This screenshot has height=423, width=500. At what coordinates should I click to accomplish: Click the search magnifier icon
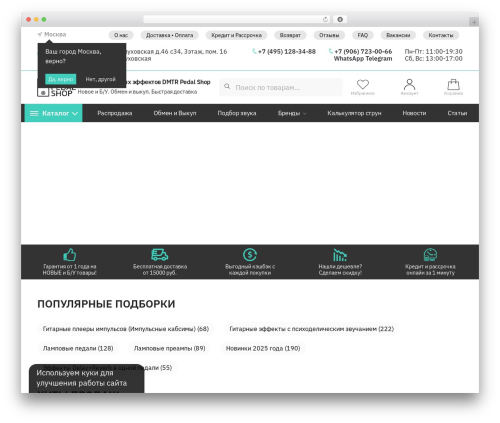click(x=227, y=86)
